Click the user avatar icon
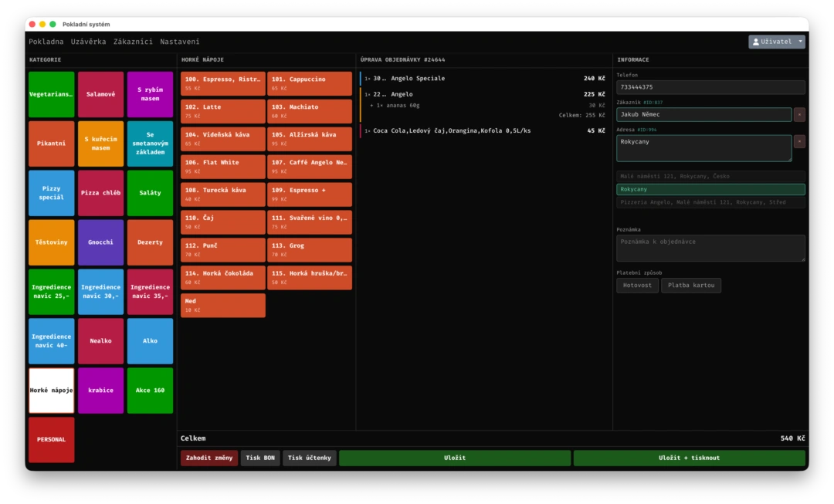Screen dimensions: 834x504 756,42
